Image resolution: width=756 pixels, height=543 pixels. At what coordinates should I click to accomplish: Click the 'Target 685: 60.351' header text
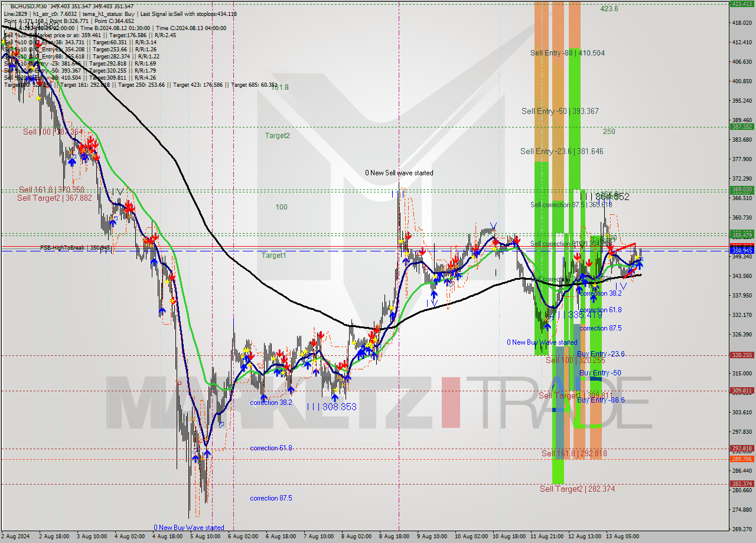[254, 84]
